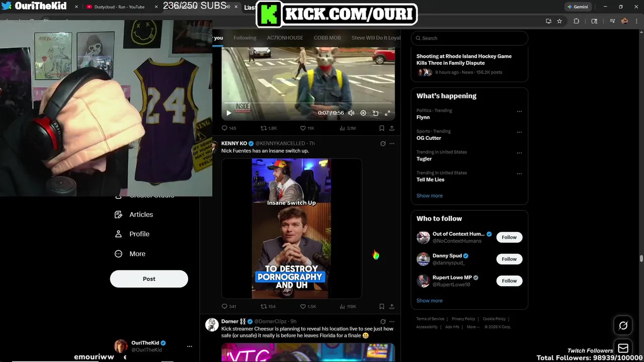This screenshot has height=362, width=644.
Task: Open the Messages envelope floating button
Action: point(623,348)
